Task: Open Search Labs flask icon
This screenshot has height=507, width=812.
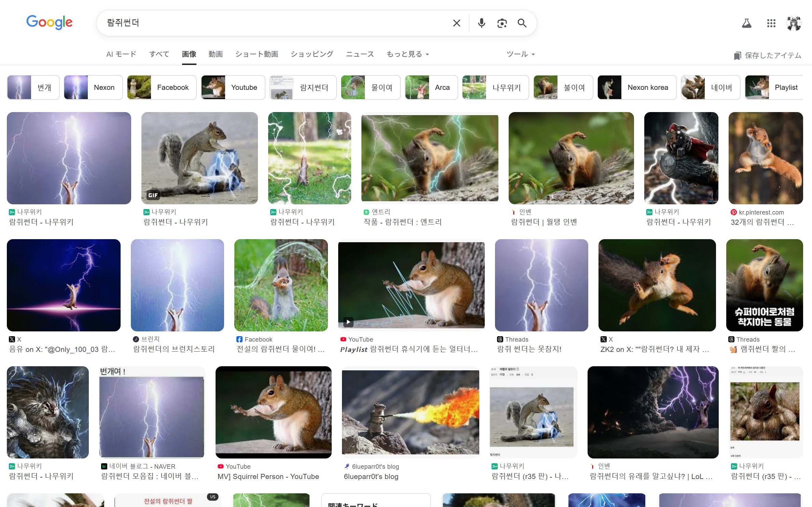Action: (746, 23)
